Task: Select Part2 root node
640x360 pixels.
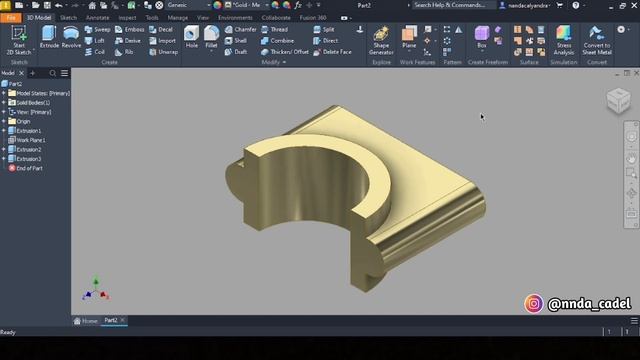Action: pyautogui.click(x=12, y=84)
